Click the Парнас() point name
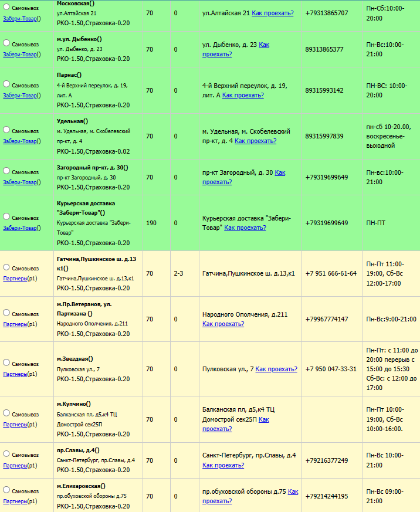Image resolution: width=420 pixels, height=512 pixels. click(69, 74)
